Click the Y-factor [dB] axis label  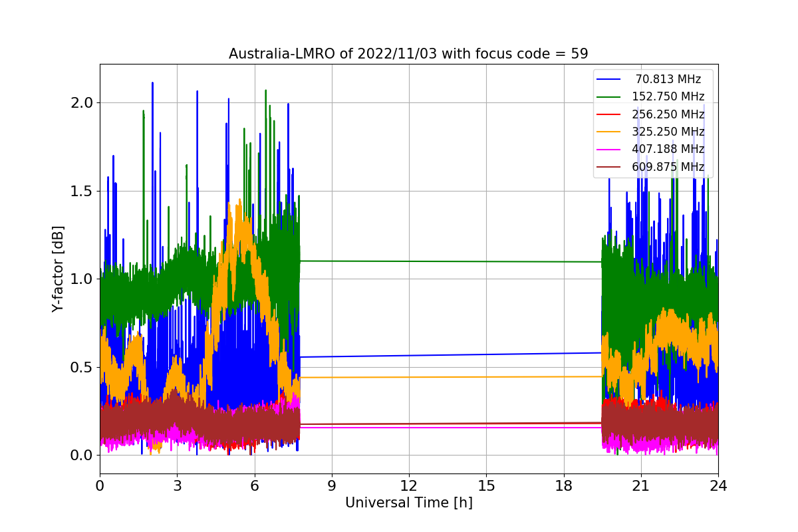[59, 269]
